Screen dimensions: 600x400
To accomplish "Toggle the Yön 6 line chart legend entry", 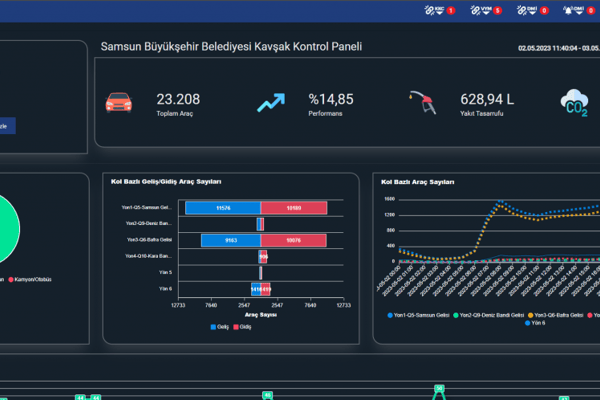I will coord(535,323).
